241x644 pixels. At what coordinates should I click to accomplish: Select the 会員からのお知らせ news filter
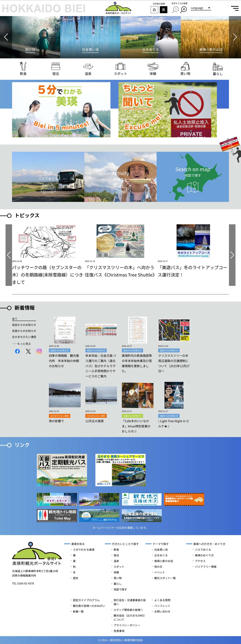24,331
